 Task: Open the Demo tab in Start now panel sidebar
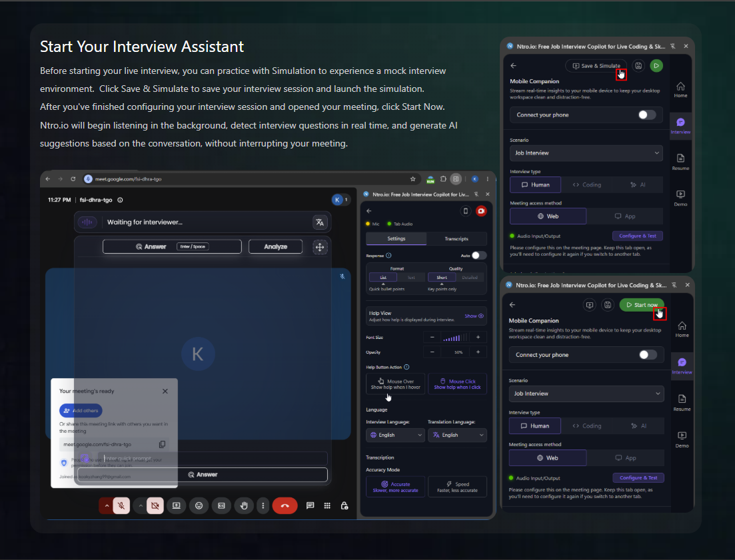point(682,439)
